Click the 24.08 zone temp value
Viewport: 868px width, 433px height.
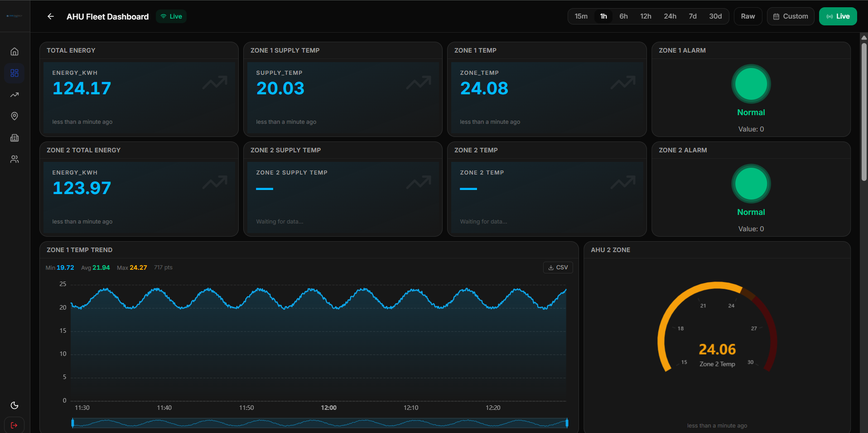484,88
